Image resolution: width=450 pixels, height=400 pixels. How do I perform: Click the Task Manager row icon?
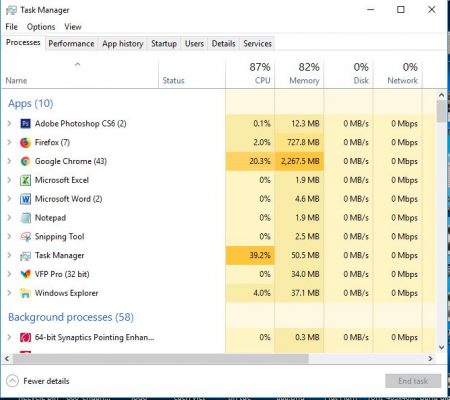point(25,256)
